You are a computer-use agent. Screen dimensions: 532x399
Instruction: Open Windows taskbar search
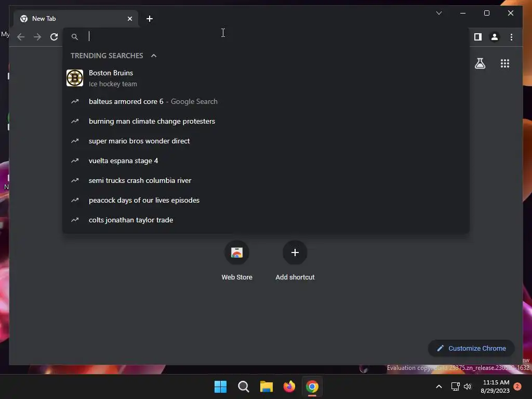243,387
